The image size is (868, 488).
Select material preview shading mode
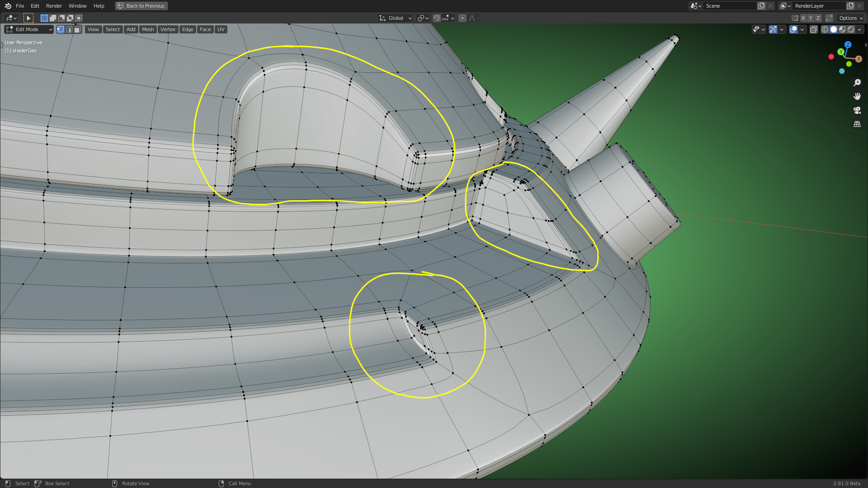842,29
